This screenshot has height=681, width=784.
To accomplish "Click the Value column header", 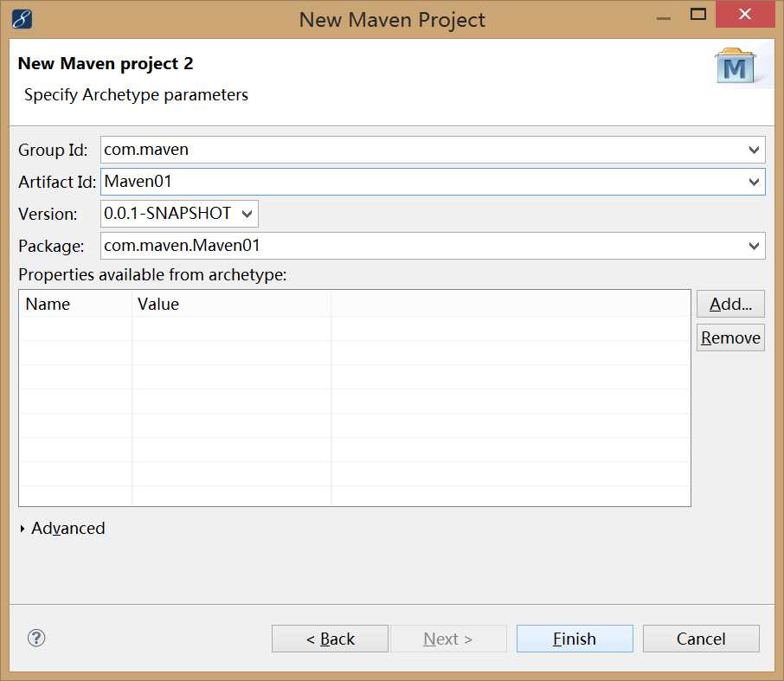I will pos(232,304).
